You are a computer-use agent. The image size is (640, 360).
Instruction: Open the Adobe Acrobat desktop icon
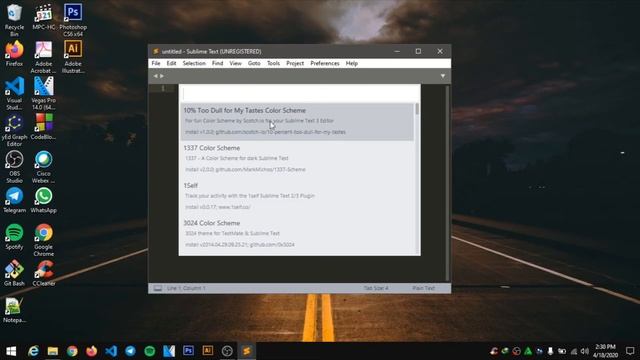(x=44, y=57)
